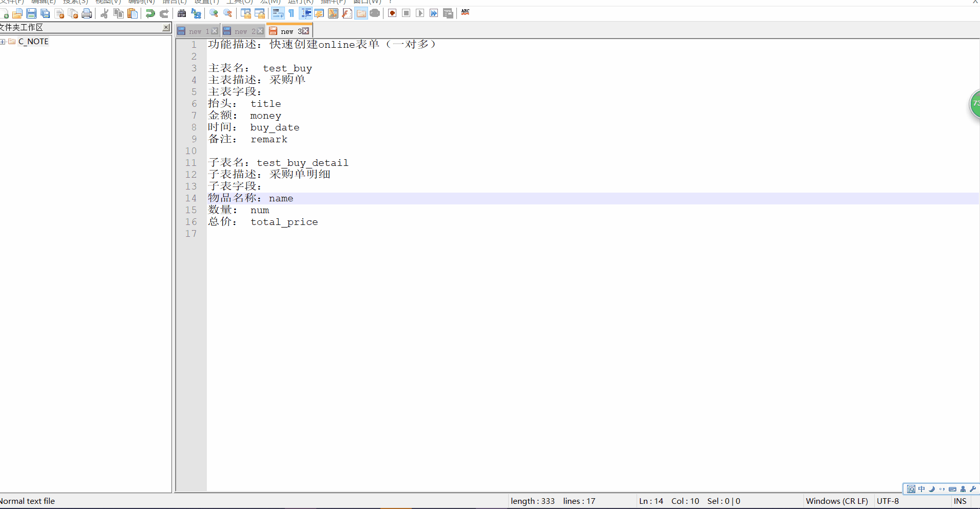Screen dimensions: 980x509
Task: Click the IME user account icon
Action: [963, 489]
